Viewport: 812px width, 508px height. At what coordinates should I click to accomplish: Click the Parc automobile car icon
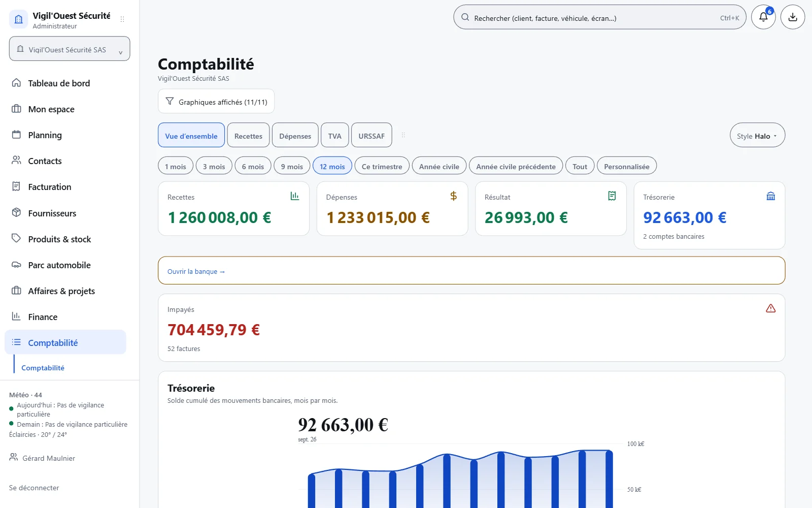tap(16, 265)
